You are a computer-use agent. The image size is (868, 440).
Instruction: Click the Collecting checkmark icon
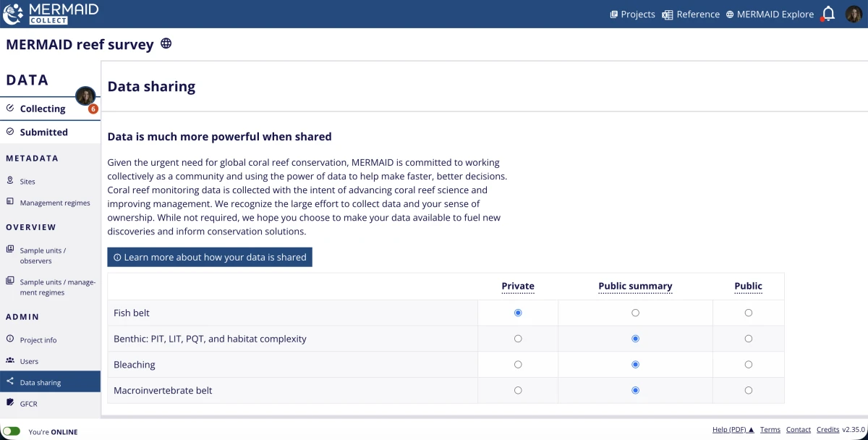coord(10,108)
